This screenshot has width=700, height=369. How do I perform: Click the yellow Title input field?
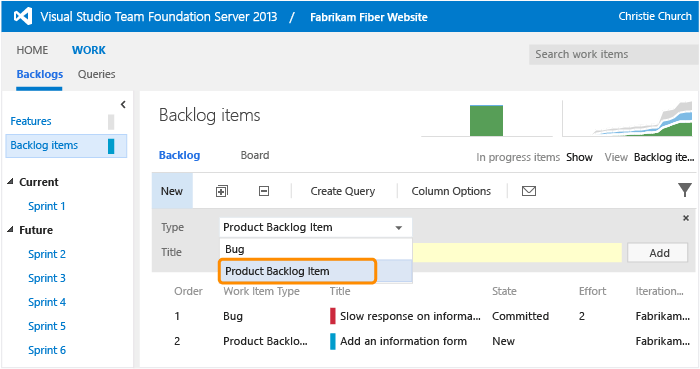pyautogui.click(x=517, y=253)
